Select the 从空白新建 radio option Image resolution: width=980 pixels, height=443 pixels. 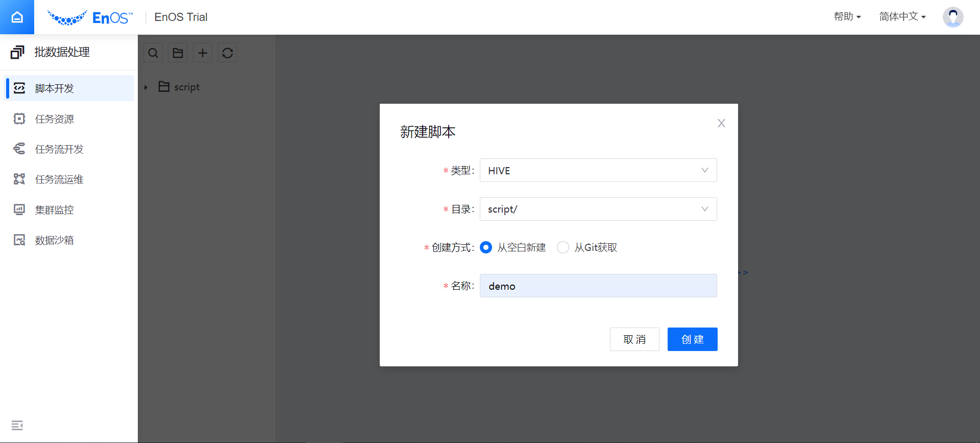click(486, 248)
